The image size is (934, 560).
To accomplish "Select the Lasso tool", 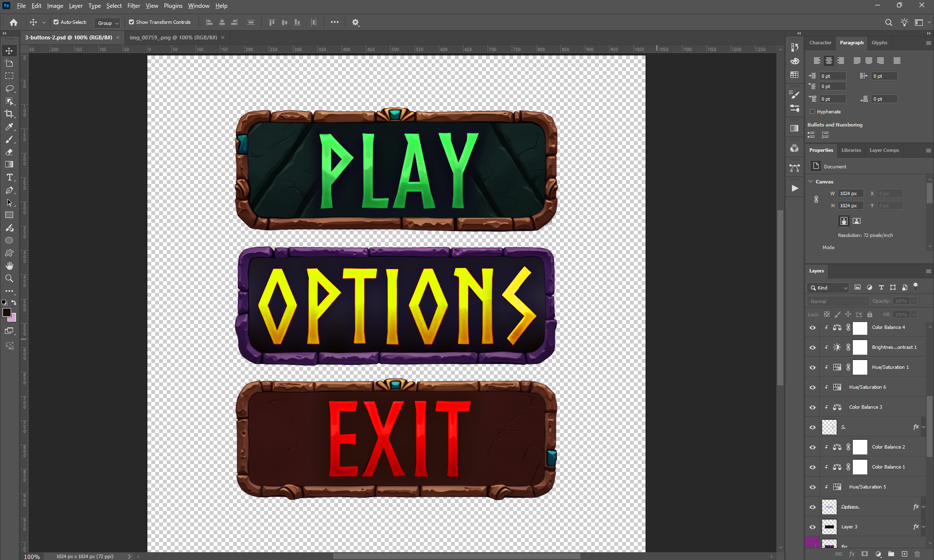I will (9, 89).
